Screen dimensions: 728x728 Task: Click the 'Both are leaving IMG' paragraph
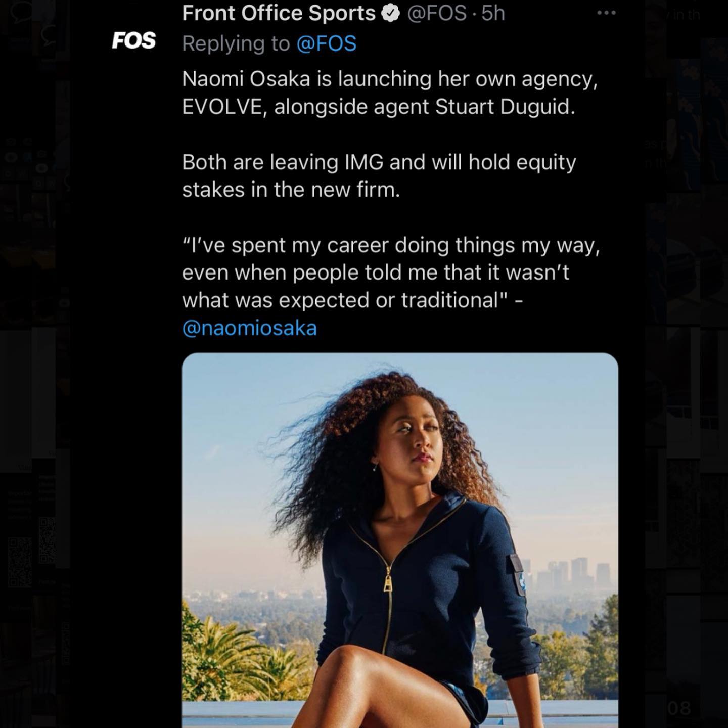[x=379, y=176]
